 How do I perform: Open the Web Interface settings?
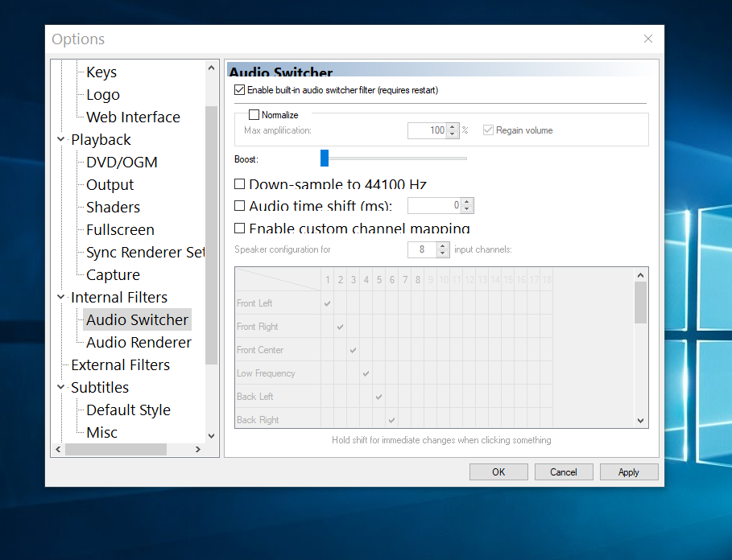point(133,117)
